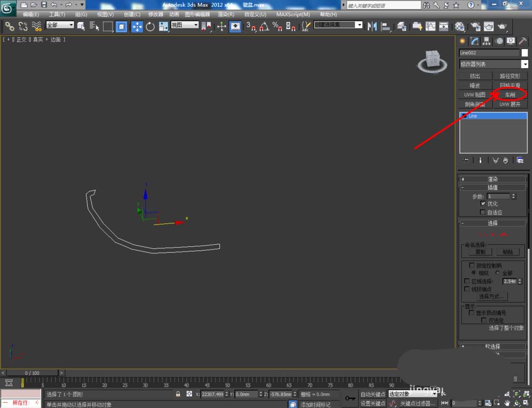Toggle the 优化 (Optimize) checkbox

[483, 204]
